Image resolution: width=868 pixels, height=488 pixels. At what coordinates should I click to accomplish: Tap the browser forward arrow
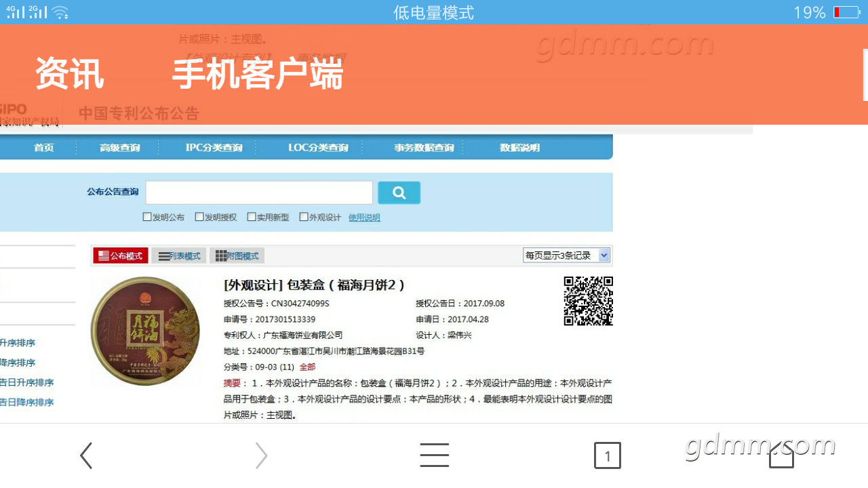[x=261, y=455]
